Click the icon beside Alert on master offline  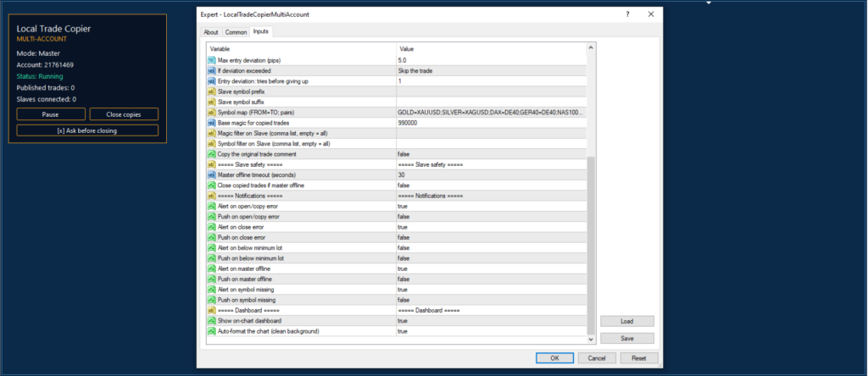click(x=211, y=268)
